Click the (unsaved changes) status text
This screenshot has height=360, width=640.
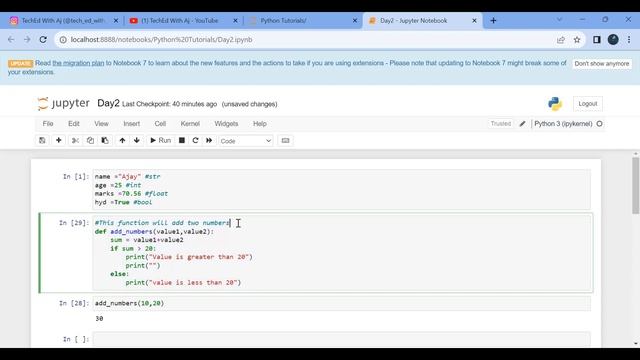pos(249,104)
